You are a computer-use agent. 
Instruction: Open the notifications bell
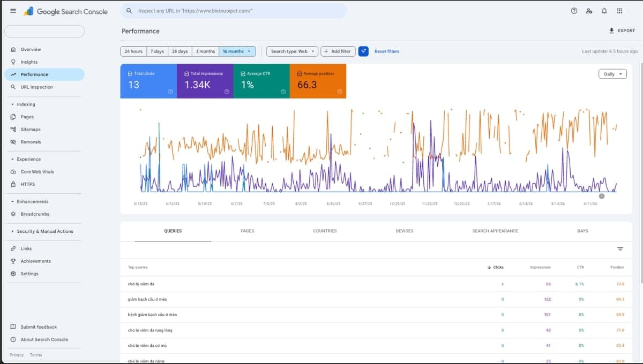(604, 11)
